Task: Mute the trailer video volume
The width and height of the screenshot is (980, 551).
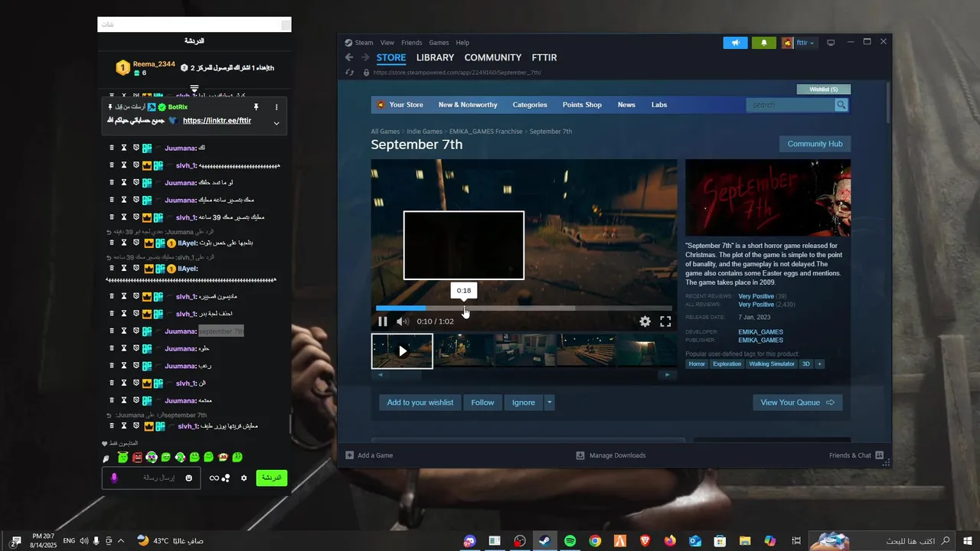Action: point(403,321)
